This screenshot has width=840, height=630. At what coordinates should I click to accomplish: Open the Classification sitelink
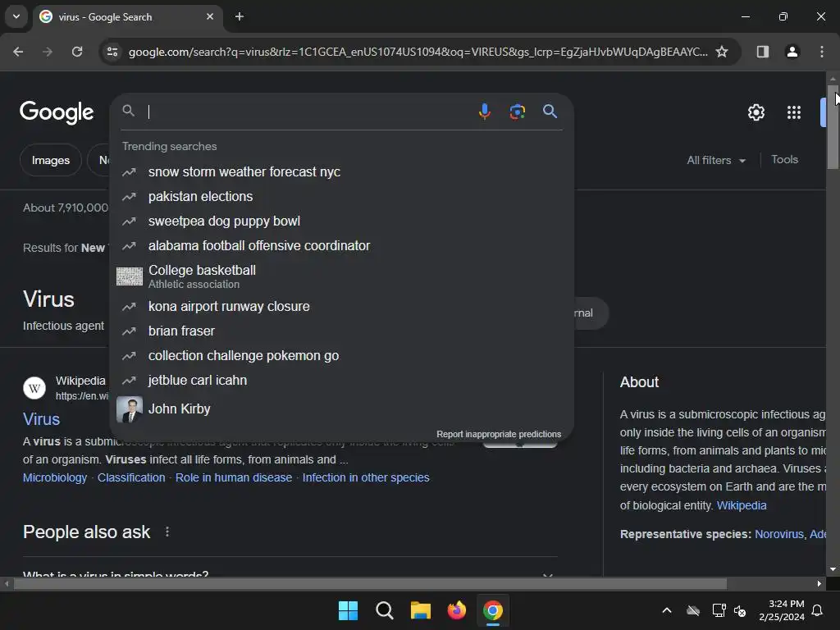(x=131, y=477)
